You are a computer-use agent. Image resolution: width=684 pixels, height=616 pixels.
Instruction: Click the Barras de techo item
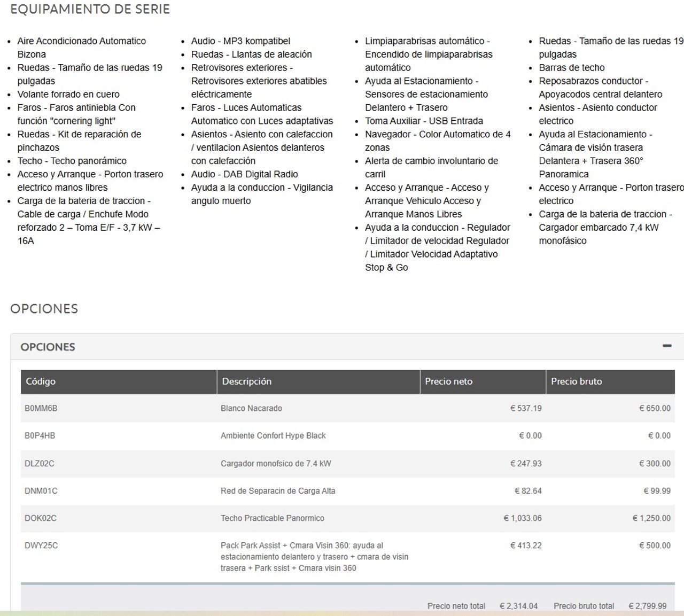pyautogui.click(x=572, y=68)
